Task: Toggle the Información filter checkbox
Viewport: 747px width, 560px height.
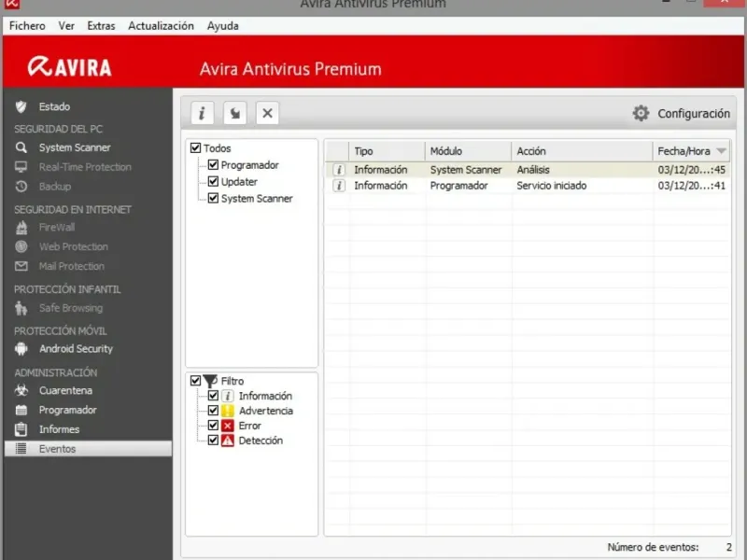Action: tap(213, 396)
